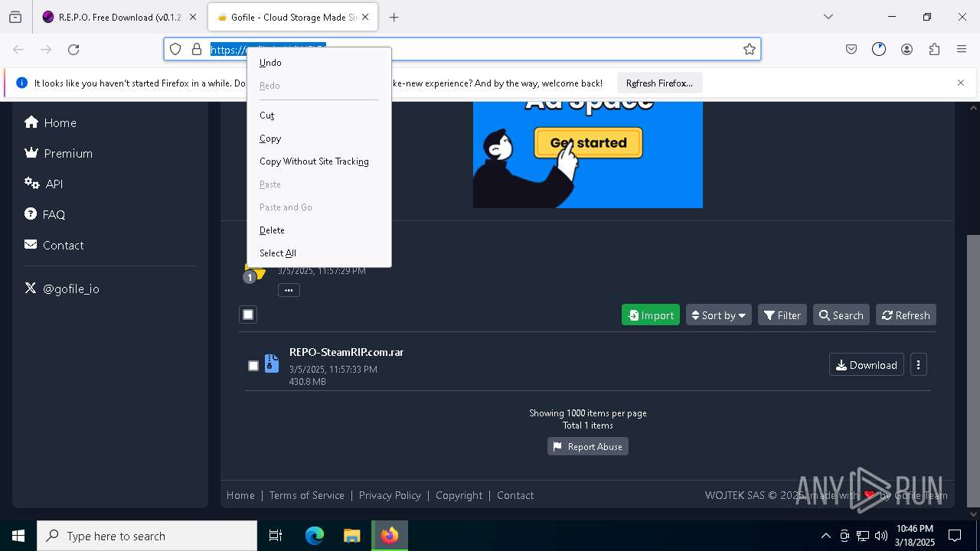Open the Premium crown item
This screenshot has width=980, height=551.
(x=58, y=153)
